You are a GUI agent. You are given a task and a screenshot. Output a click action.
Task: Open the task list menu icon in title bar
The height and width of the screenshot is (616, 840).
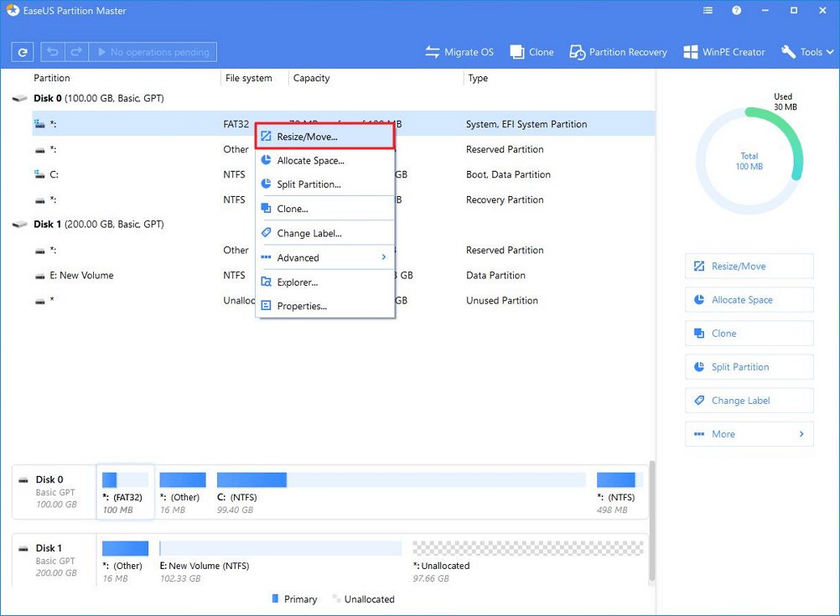708,10
